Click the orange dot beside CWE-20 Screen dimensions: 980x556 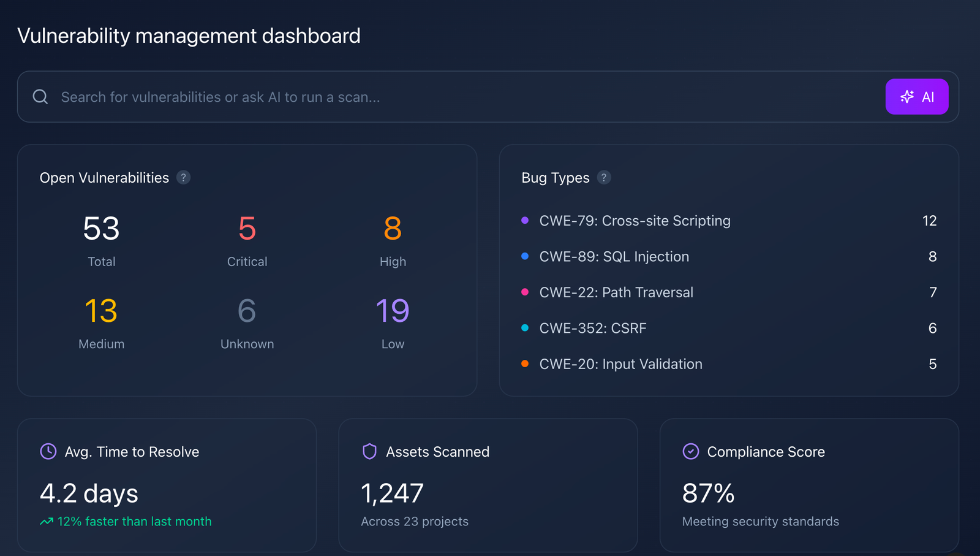coord(525,364)
